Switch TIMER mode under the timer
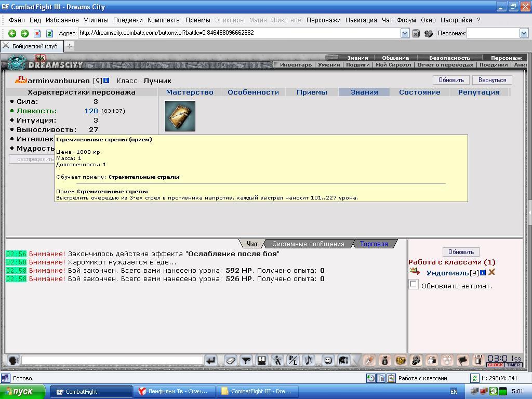This screenshot has width=532, height=399. [513, 365]
